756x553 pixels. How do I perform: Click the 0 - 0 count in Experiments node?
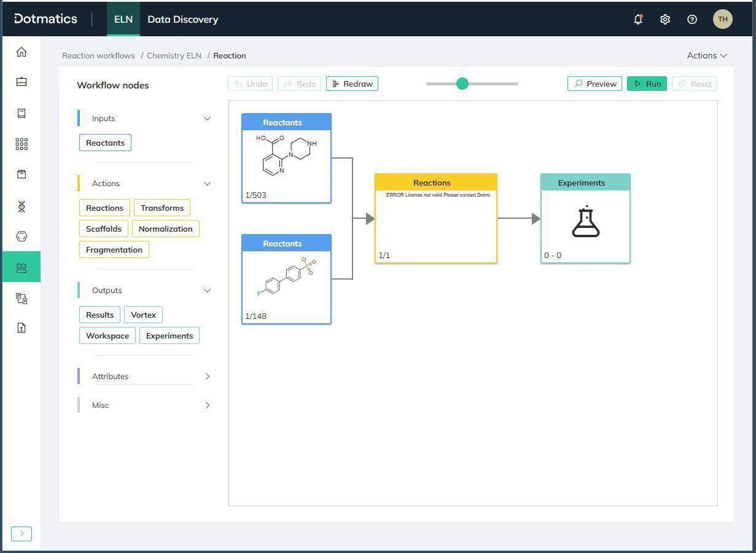[553, 255]
